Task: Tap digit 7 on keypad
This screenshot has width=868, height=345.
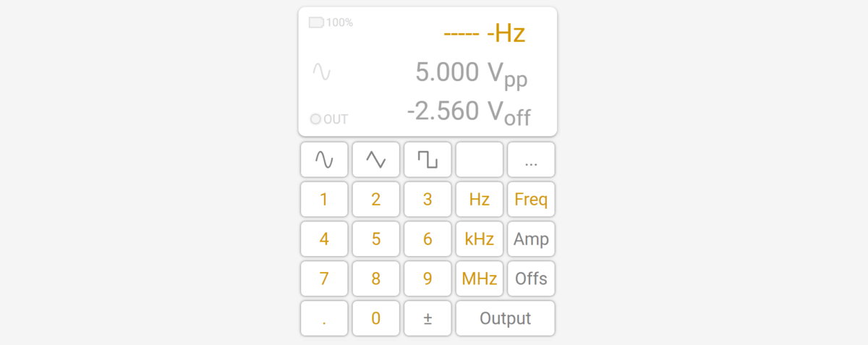Action: 324,278
